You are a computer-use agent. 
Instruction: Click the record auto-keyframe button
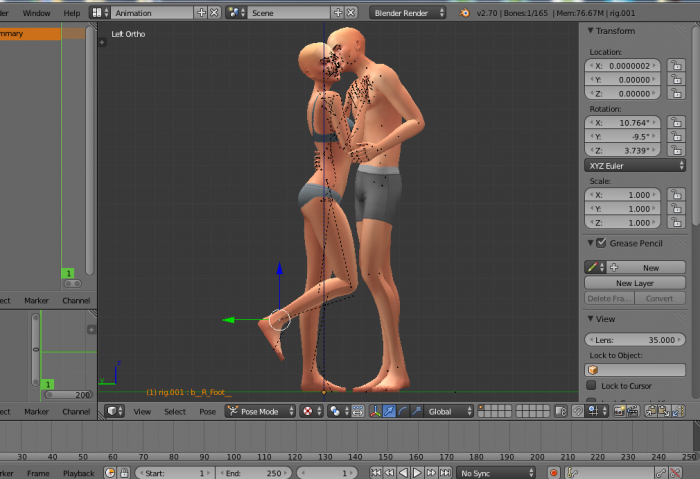554,472
